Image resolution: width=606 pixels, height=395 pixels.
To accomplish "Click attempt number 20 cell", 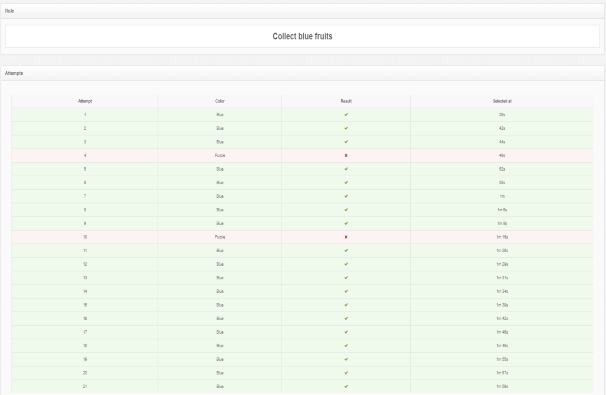I will pos(85,373).
